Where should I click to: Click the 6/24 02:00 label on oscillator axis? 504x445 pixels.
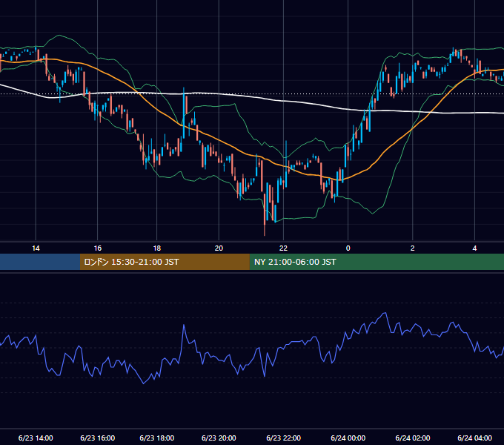[x=413, y=438]
